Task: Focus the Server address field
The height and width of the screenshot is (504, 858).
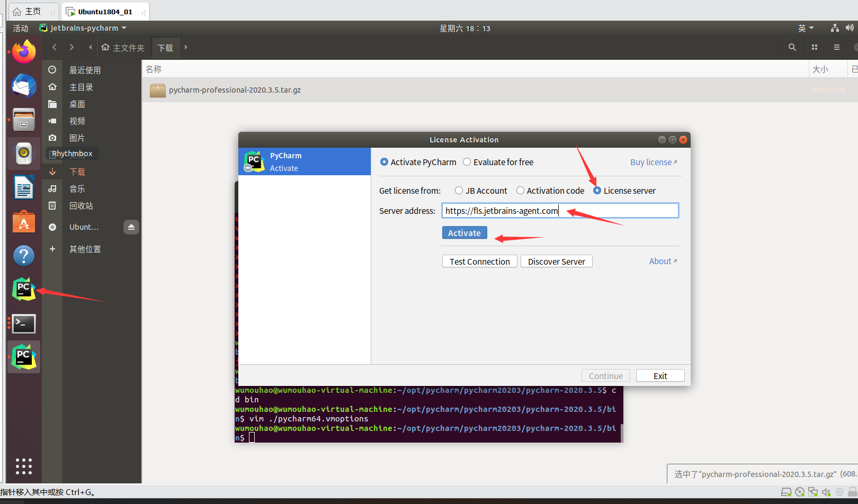Action: [560, 211]
